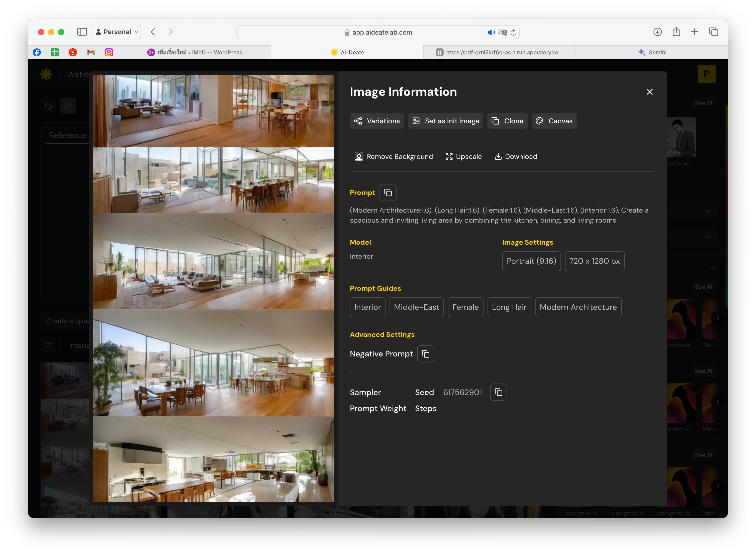Click the interior image preview
Viewport: 756px width, 555px height.
click(213, 288)
